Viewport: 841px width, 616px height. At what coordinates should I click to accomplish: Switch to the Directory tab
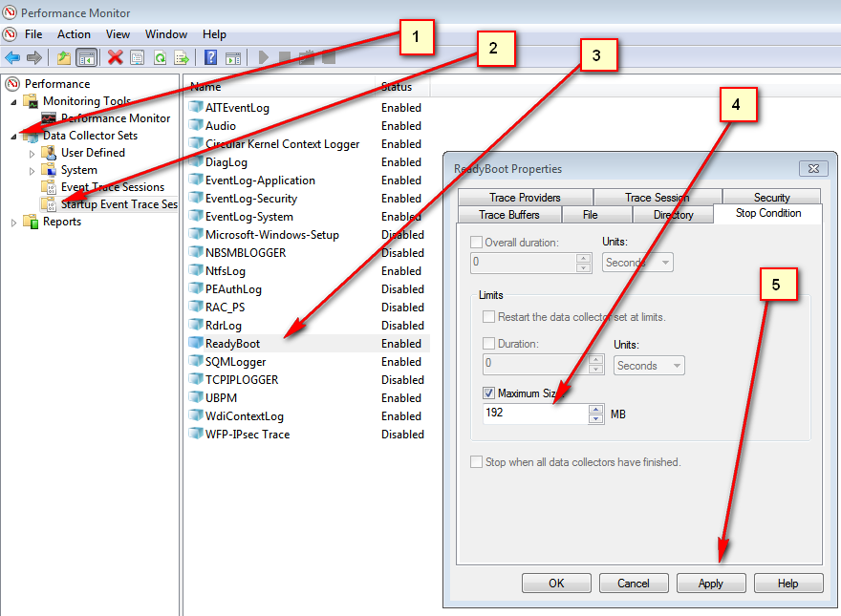point(673,215)
